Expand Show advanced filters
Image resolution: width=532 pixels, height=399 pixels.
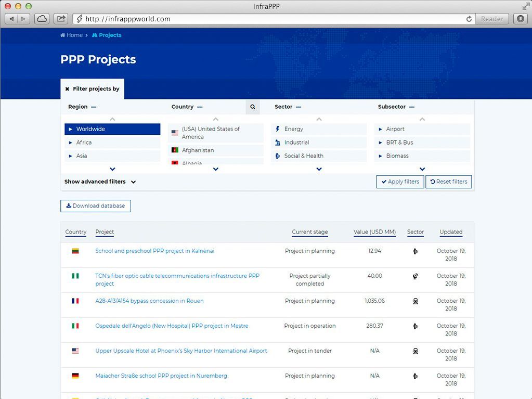point(100,182)
